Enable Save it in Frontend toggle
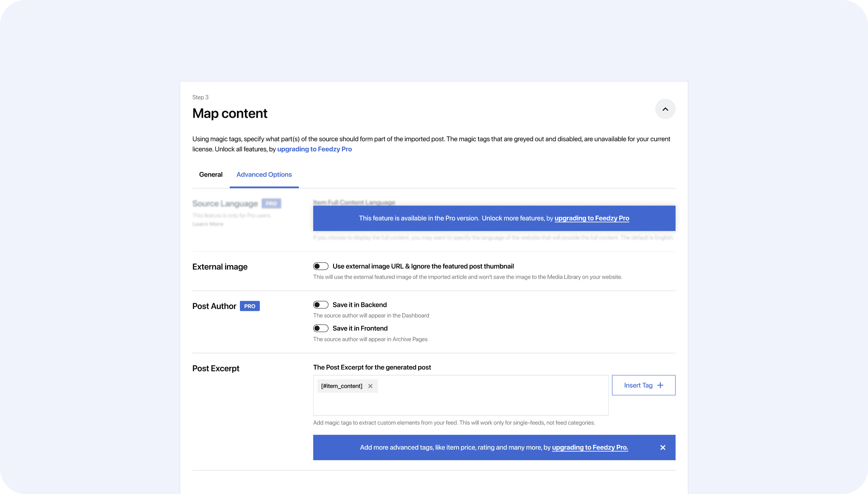Screen dimensions: 868x494 tap(320, 328)
